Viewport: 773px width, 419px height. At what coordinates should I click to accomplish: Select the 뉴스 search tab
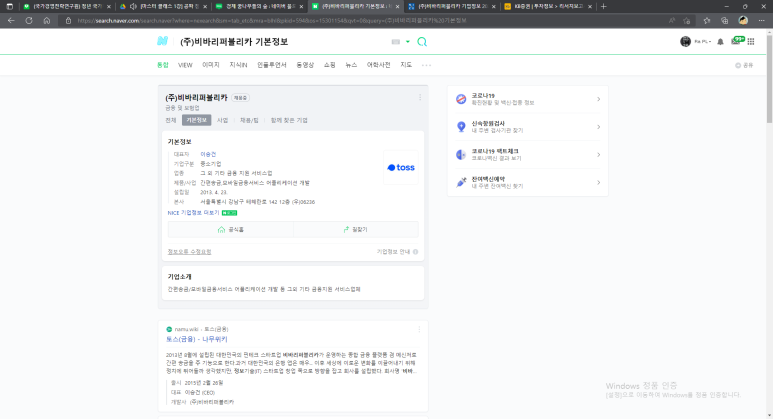351,65
